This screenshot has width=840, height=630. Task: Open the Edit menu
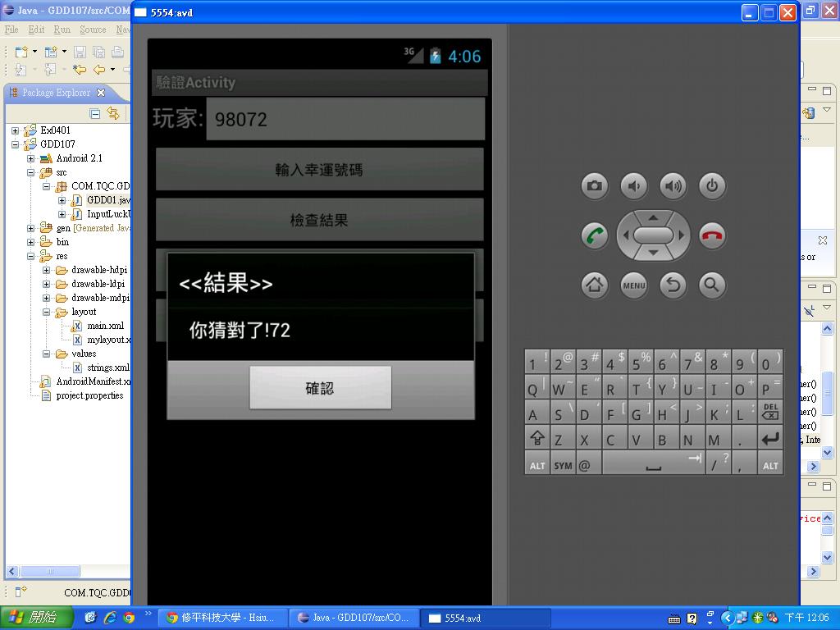(x=37, y=30)
